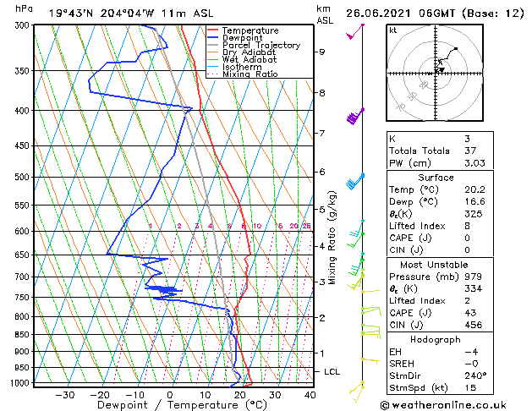532x411 pixels.
Task: Click the EH value '-4'
Action: [x=471, y=352]
